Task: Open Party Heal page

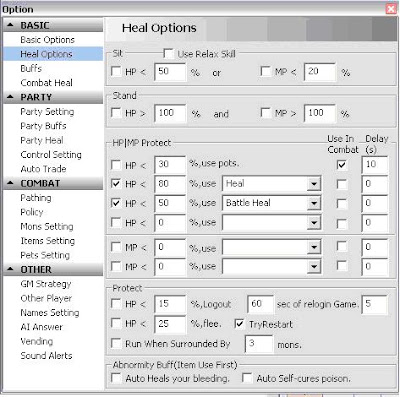Action: point(42,140)
